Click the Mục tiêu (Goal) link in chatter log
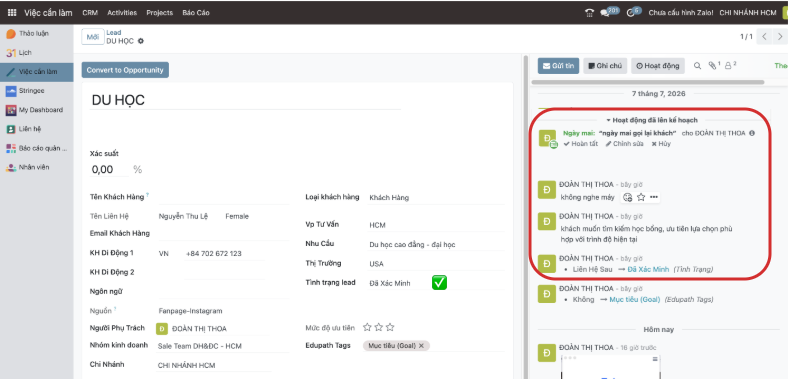 coord(635,300)
